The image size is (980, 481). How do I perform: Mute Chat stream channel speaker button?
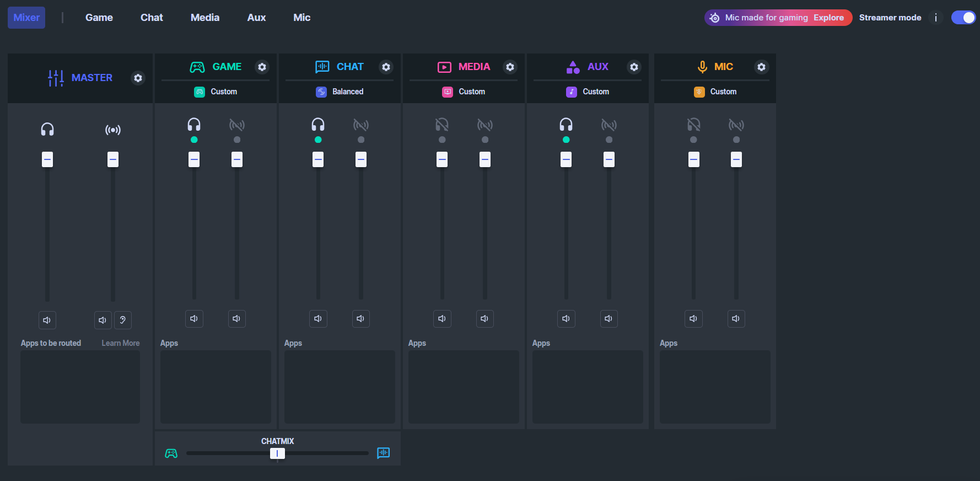tap(360, 318)
